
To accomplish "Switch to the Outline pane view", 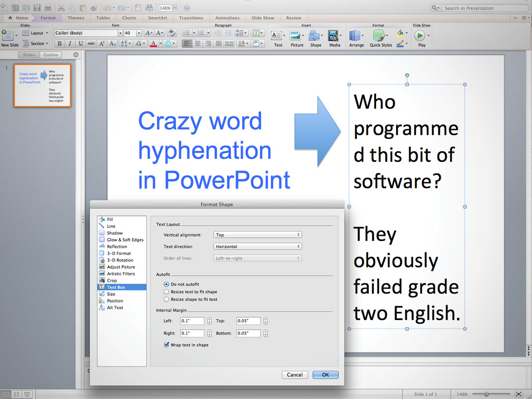I will (51, 55).
